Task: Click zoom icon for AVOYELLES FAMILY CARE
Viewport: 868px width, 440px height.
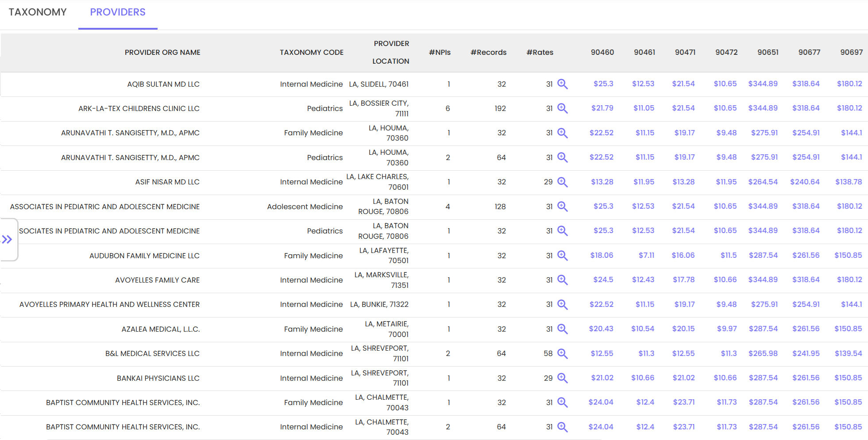Action: (x=562, y=280)
